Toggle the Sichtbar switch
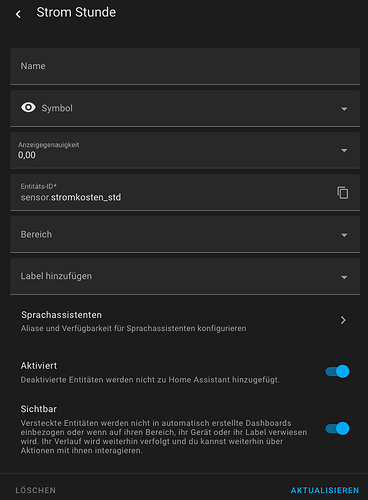Screen dimensions: 368x500 click(337, 428)
